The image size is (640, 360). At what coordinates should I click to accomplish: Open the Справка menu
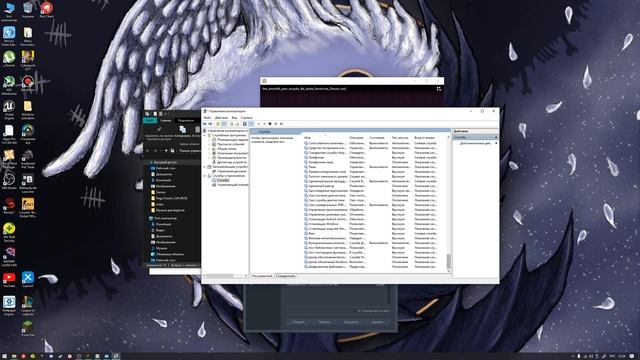(x=247, y=118)
